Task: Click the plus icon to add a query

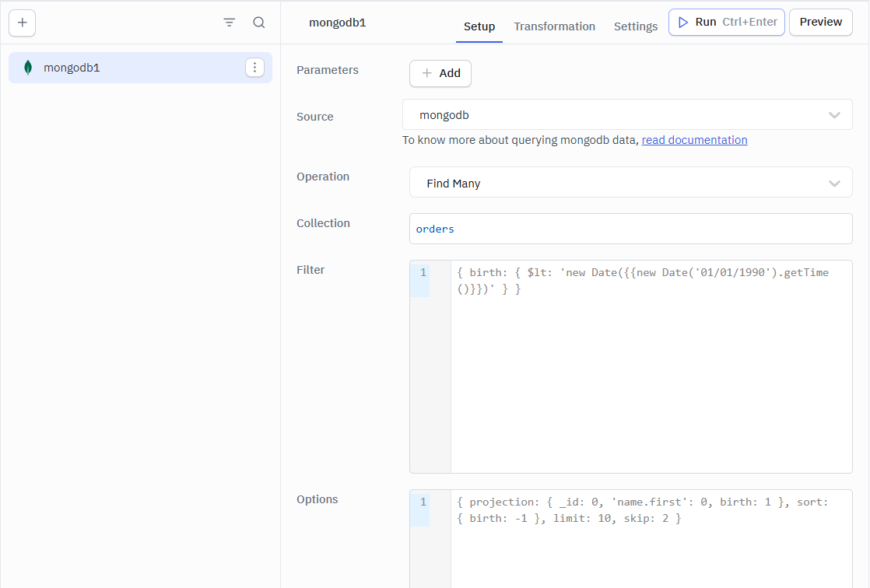Action: [22, 23]
